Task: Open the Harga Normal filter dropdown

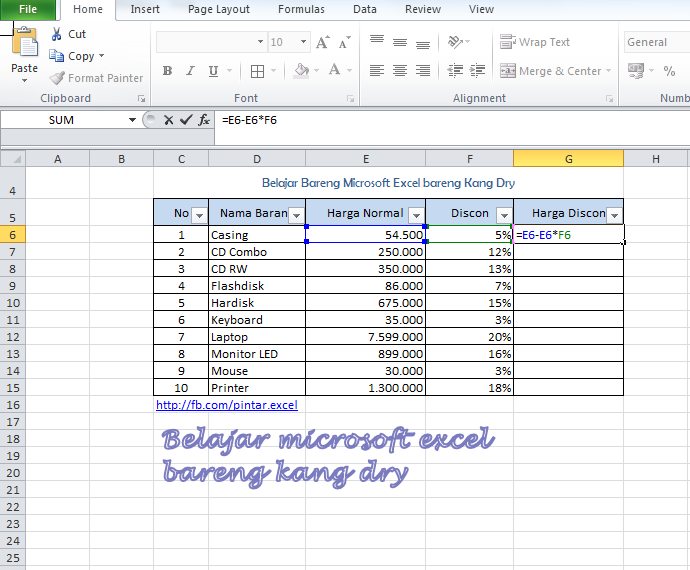Action: (416, 215)
